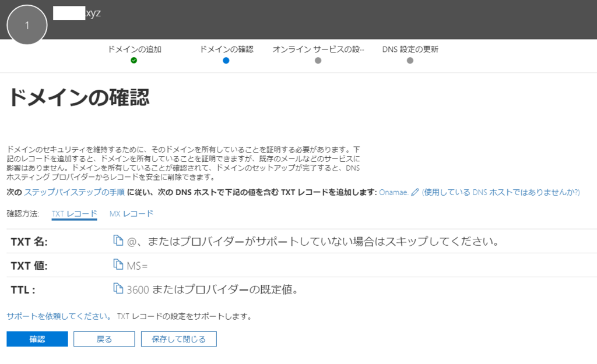Copy the TXT name value icon
The width and height of the screenshot is (597, 364).
(x=118, y=241)
